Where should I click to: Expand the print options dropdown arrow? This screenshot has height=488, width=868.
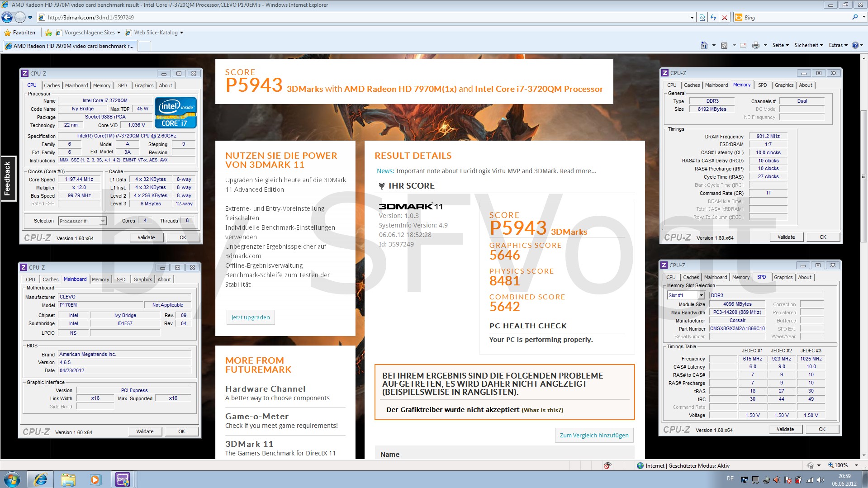765,45
